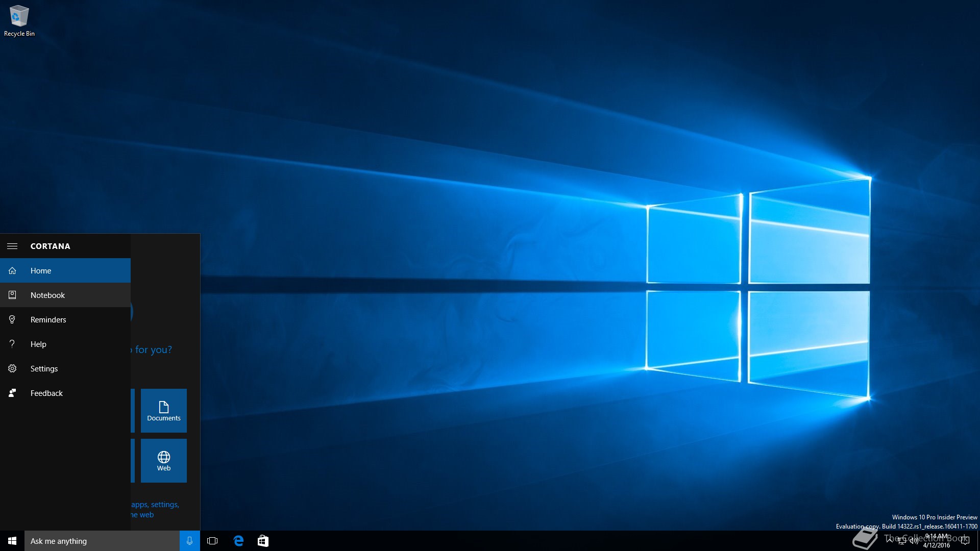
Task: Open Task View from taskbar
Action: coord(212,541)
